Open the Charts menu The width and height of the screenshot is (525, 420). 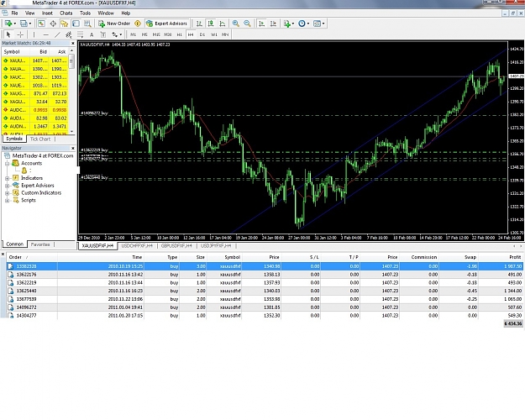click(x=66, y=13)
